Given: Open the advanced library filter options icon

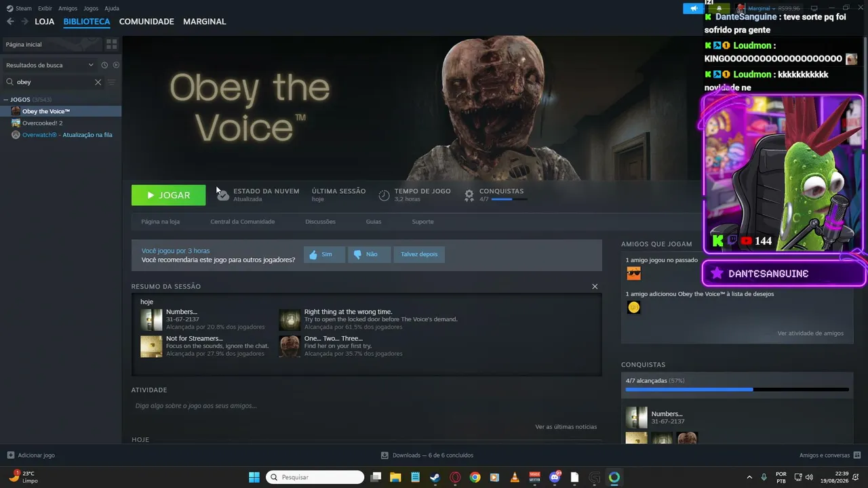Looking at the screenshot, I should [112, 82].
